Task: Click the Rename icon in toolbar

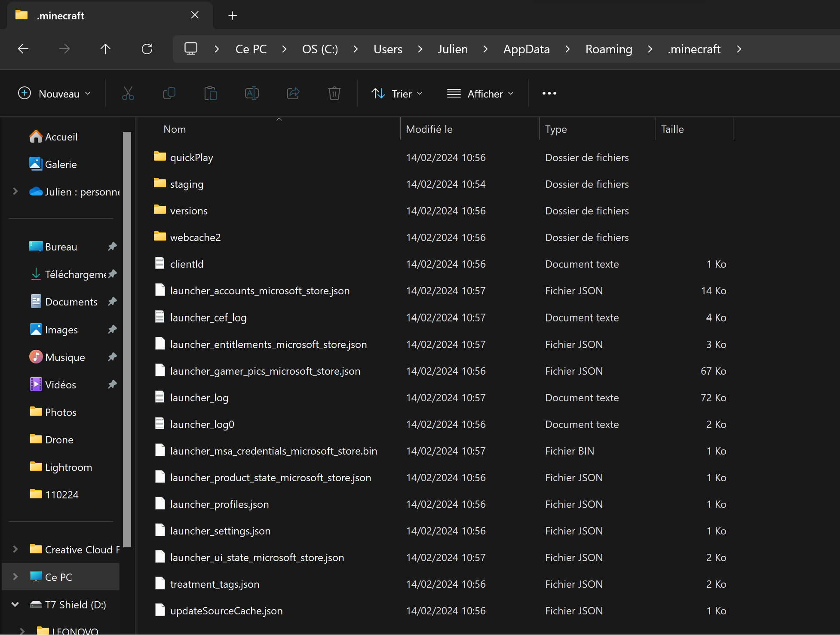Action: point(251,93)
